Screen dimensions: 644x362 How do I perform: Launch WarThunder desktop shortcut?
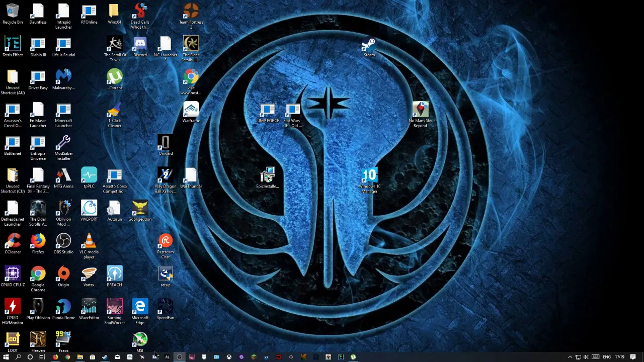point(191,178)
